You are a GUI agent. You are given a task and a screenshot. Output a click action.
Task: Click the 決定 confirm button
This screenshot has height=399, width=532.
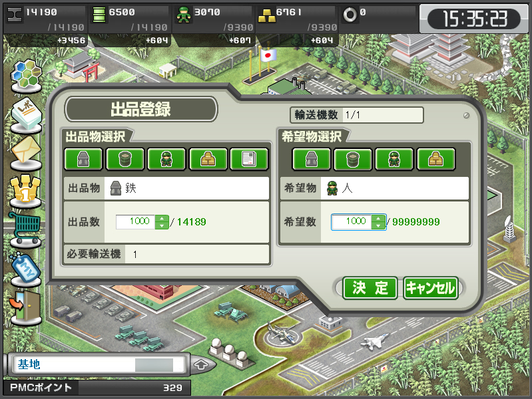pos(370,288)
